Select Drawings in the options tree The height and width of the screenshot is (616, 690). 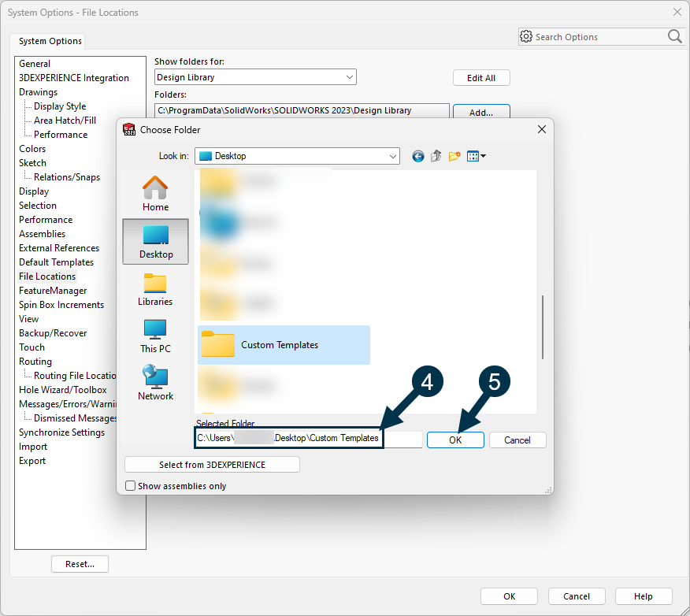pos(39,92)
